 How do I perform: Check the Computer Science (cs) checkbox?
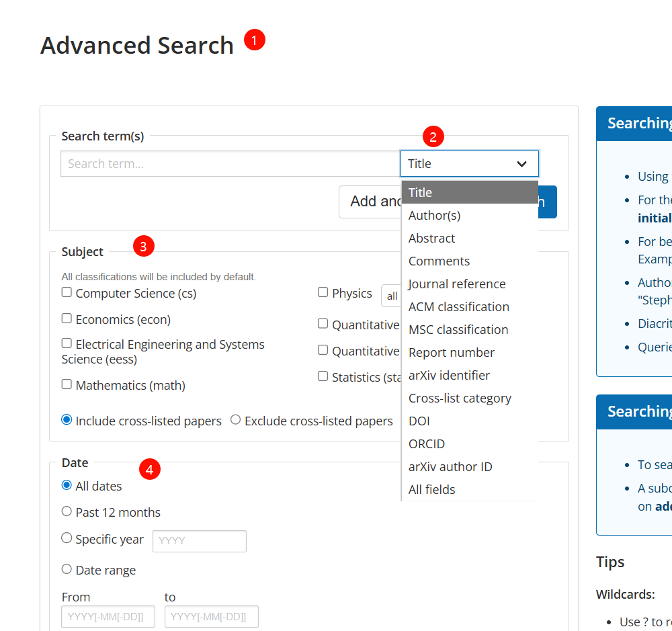pyautogui.click(x=67, y=292)
